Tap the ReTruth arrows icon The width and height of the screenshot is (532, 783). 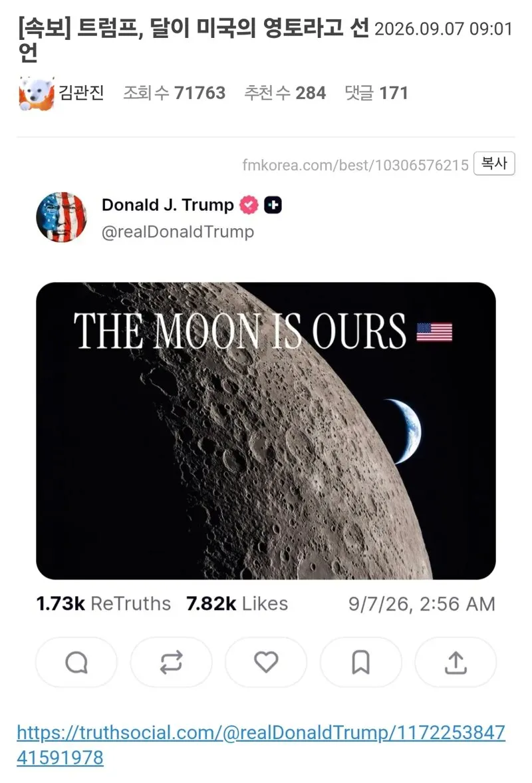[x=171, y=663]
